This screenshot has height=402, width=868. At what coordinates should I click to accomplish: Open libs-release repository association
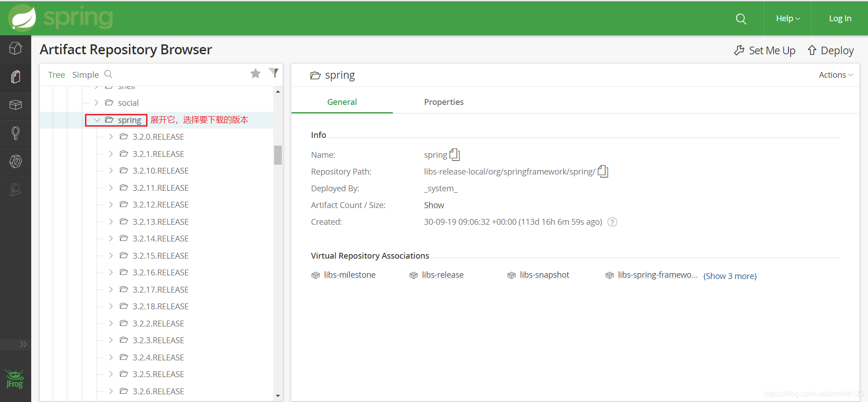click(x=443, y=274)
